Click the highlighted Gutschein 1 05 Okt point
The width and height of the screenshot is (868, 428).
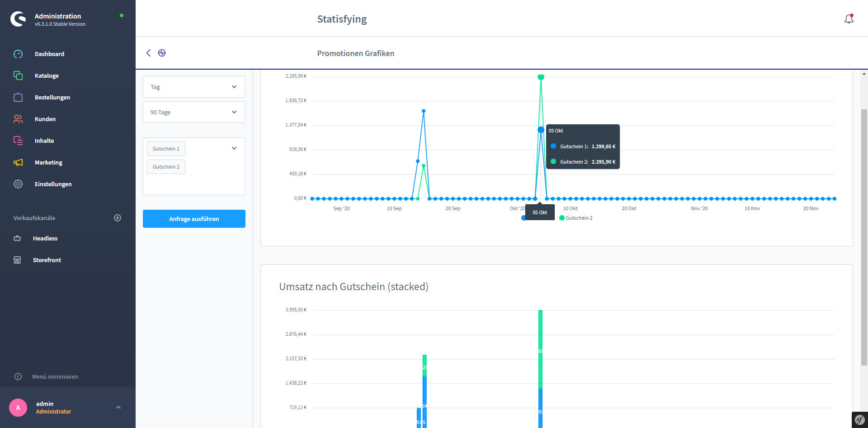coord(541,130)
